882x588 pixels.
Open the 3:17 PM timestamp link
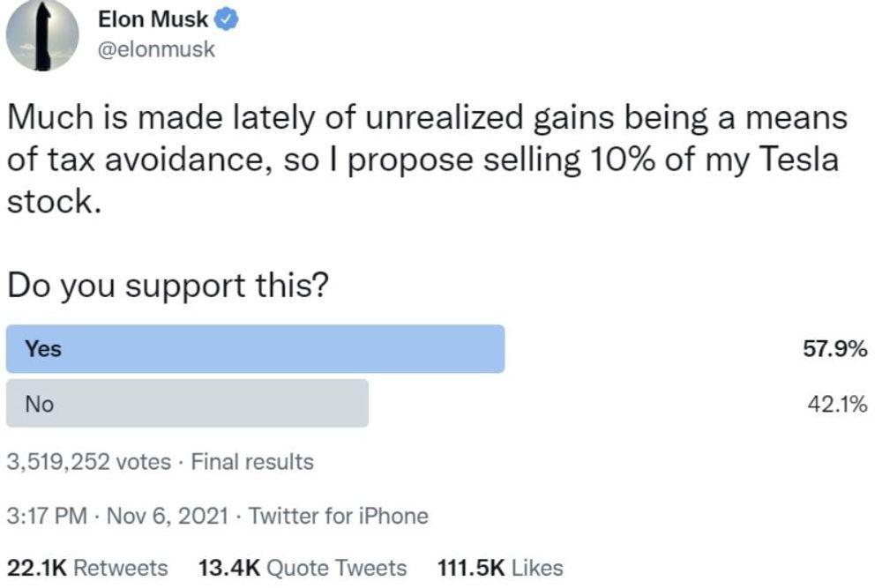47,516
